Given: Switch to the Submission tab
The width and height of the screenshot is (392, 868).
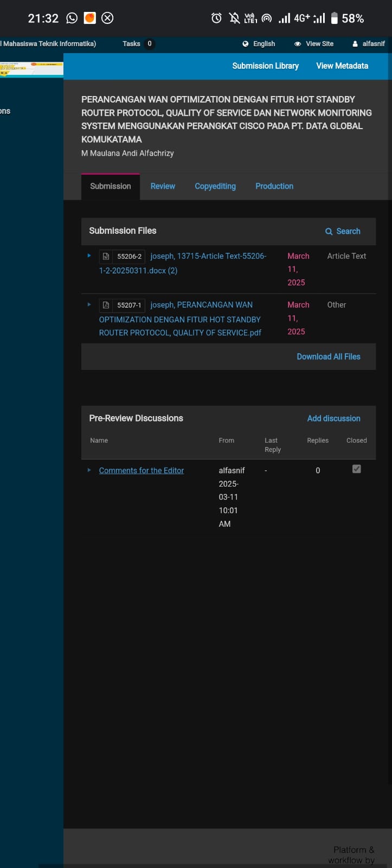Looking at the screenshot, I should [111, 186].
